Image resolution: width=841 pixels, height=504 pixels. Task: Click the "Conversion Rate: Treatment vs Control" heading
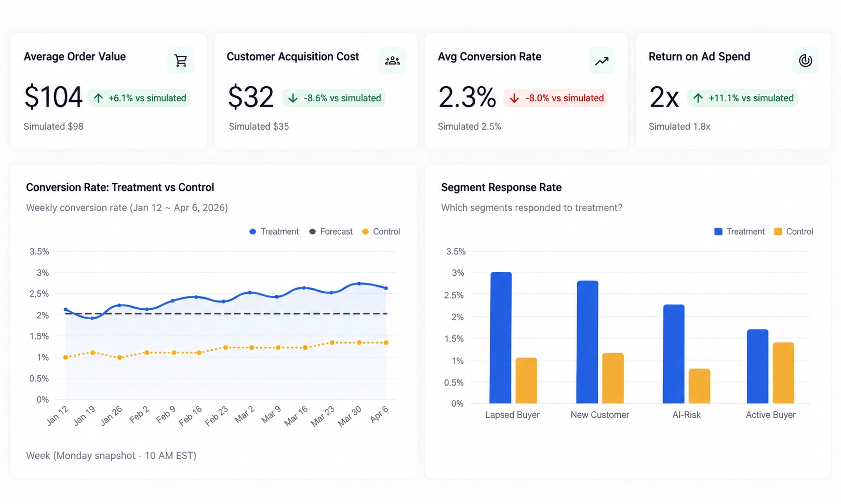click(x=120, y=187)
